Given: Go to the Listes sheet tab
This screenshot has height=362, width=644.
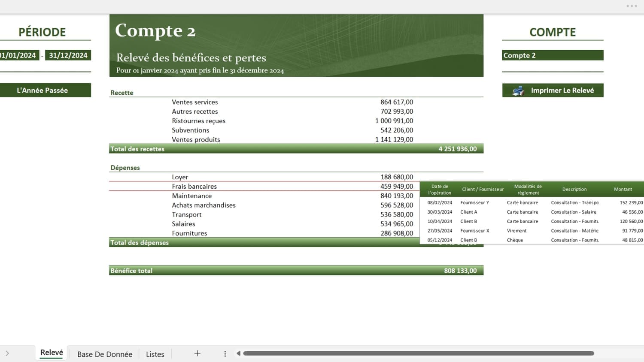Looking at the screenshot, I should pos(155,354).
